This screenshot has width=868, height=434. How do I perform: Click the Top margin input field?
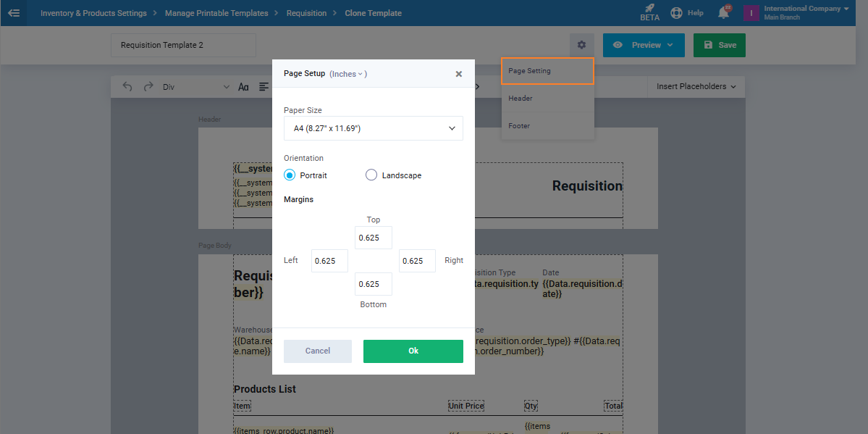(373, 238)
